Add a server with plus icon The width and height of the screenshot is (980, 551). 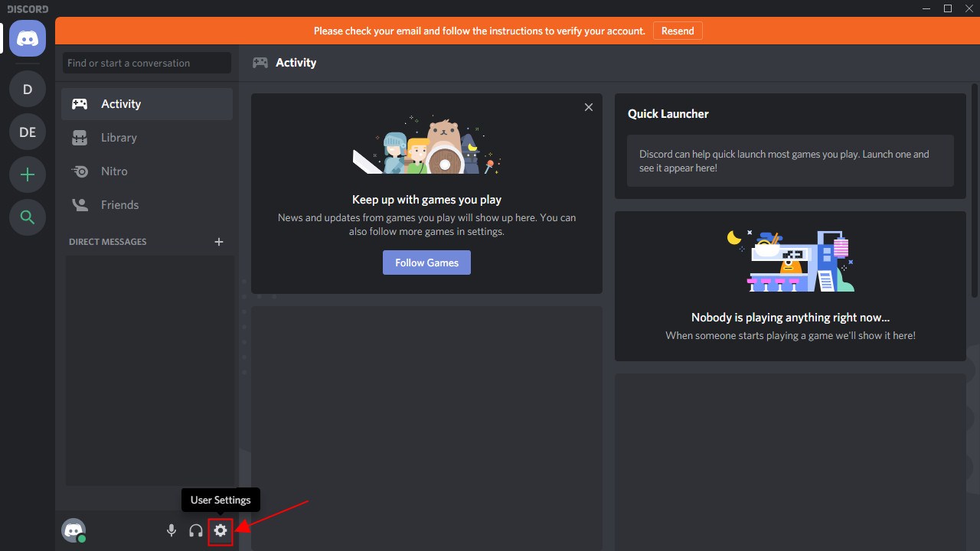[28, 175]
